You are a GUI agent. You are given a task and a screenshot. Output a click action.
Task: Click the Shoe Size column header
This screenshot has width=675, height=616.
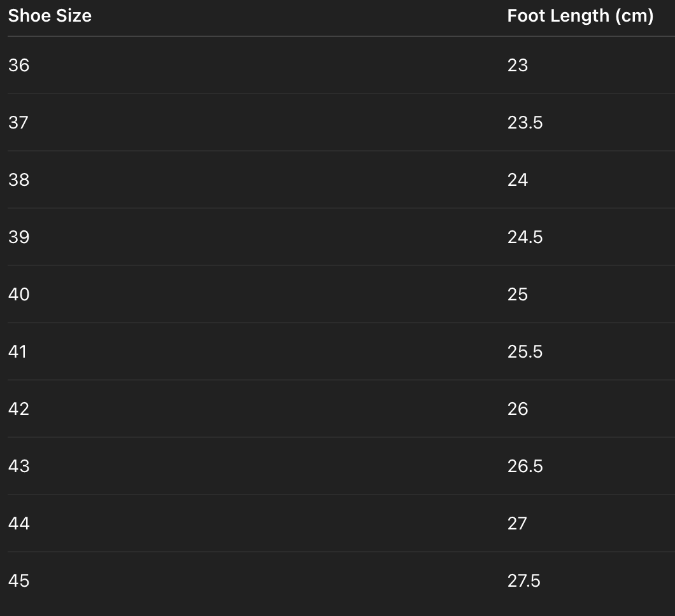coord(50,16)
